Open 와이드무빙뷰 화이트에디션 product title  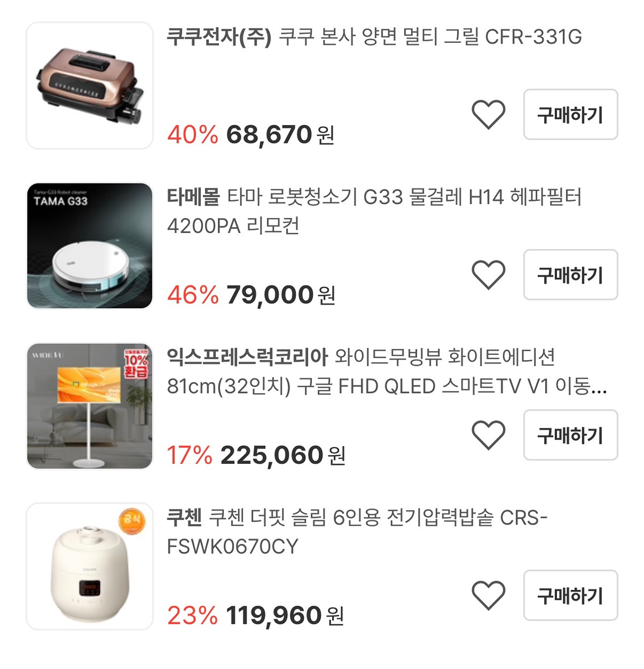click(387, 372)
